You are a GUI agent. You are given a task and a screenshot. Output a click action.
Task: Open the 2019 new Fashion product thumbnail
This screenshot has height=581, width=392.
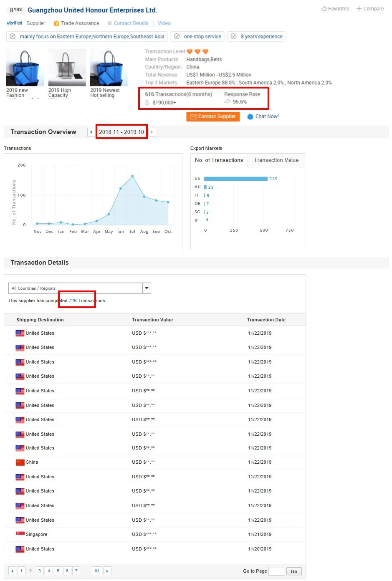(x=25, y=68)
